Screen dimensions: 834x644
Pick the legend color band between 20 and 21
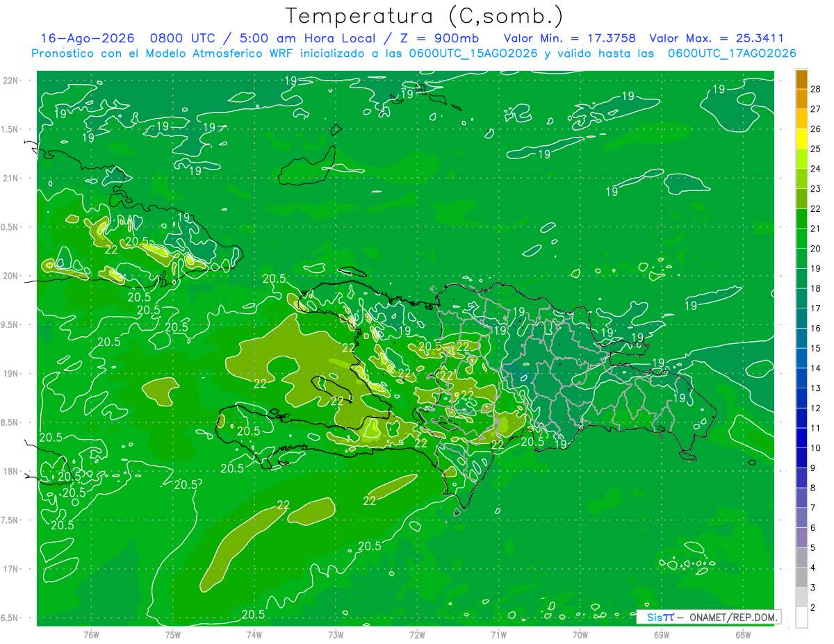[801, 238]
